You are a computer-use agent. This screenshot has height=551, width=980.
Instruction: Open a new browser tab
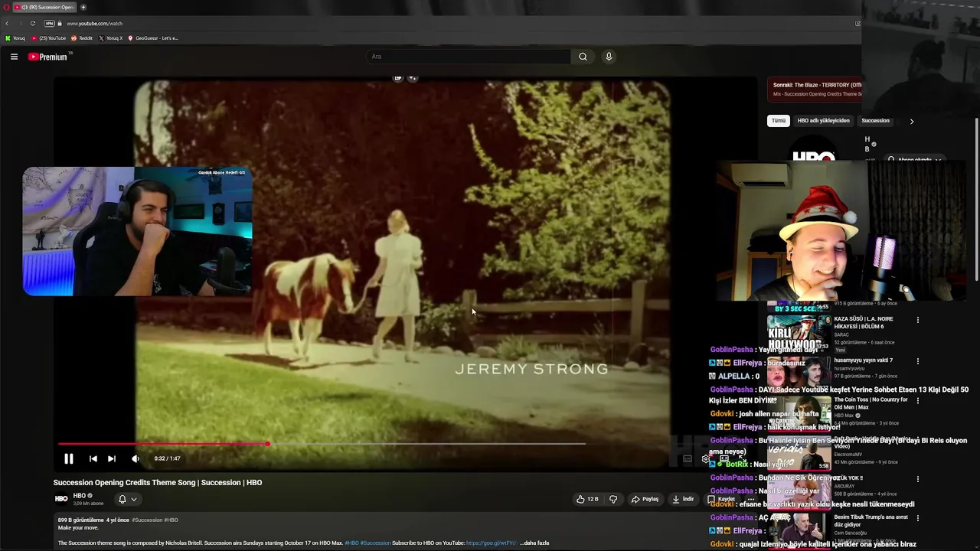coord(83,7)
